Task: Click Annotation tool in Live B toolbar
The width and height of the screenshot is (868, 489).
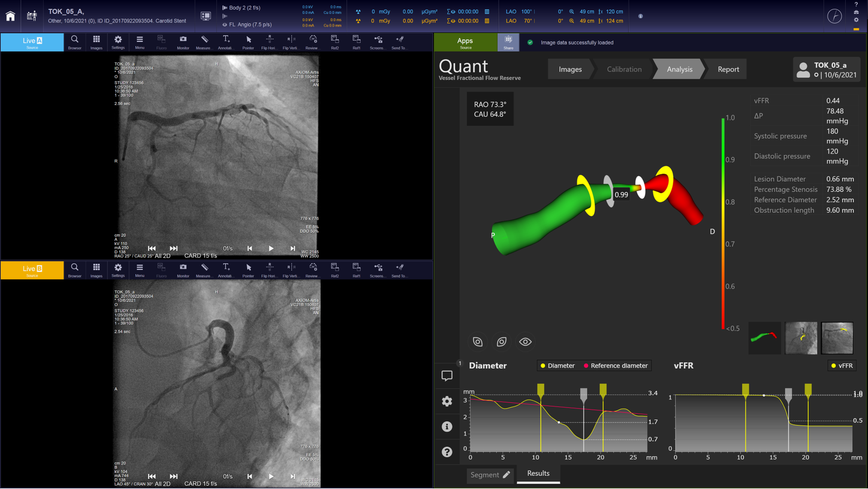Action: pyautogui.click(x=226, y=270)
